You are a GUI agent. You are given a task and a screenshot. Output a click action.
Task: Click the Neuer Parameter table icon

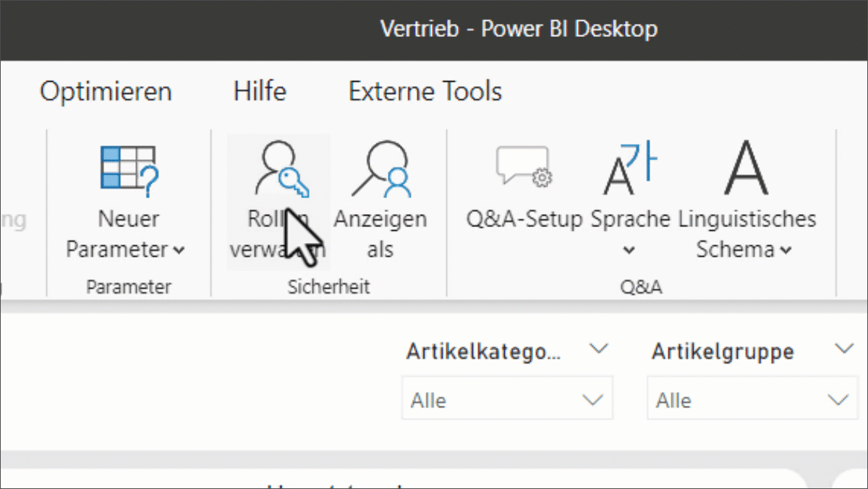pyautogui.click(x=128, y=171)
